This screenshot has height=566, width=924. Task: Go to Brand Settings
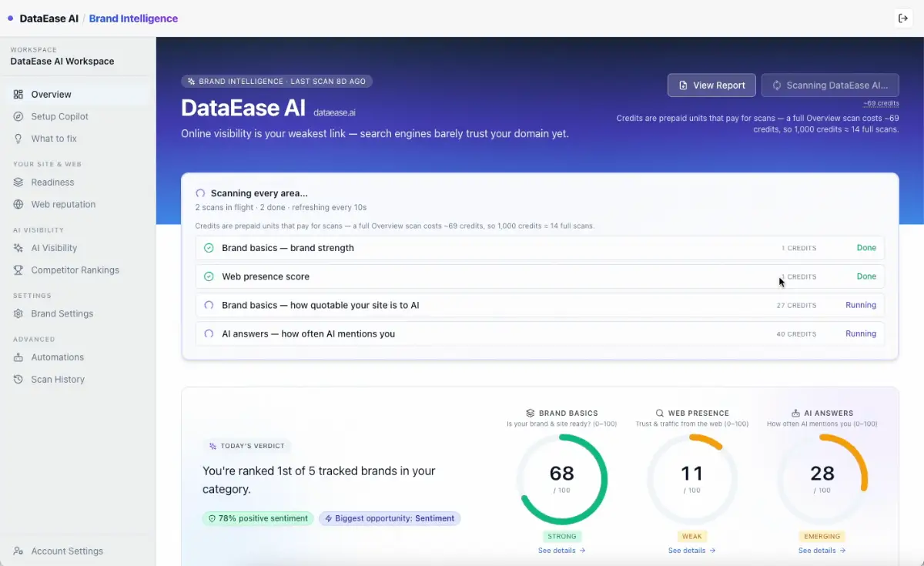[x=77, y=314]
